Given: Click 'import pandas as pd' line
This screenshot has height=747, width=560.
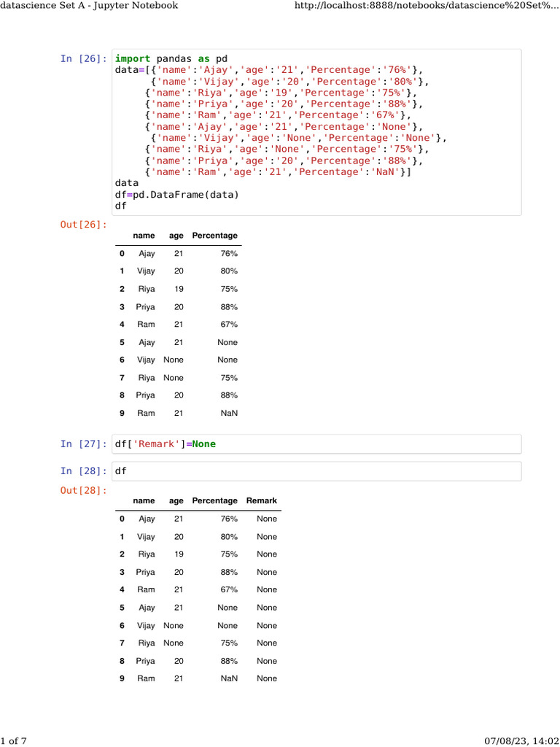Looking at the screenshot, I should 171,58.
